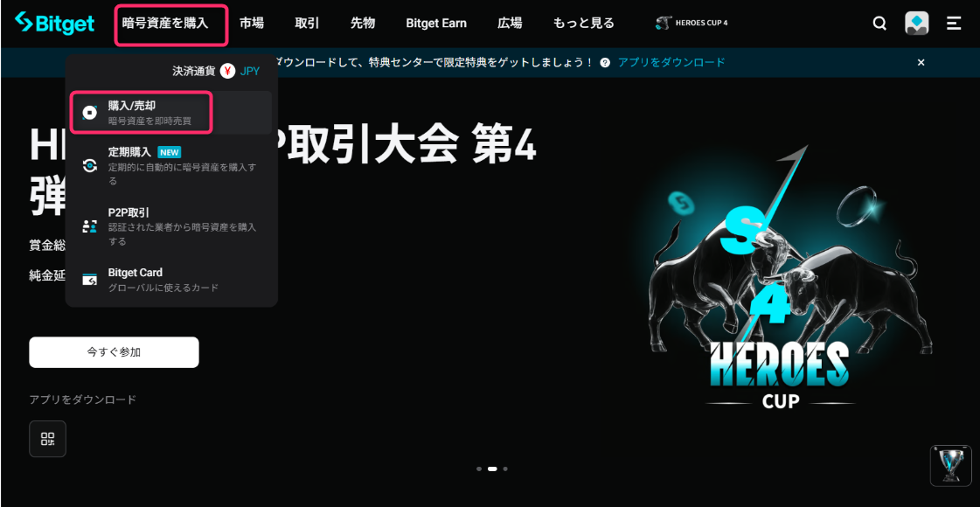Expand the もっと見る menu

click(583, 24)
